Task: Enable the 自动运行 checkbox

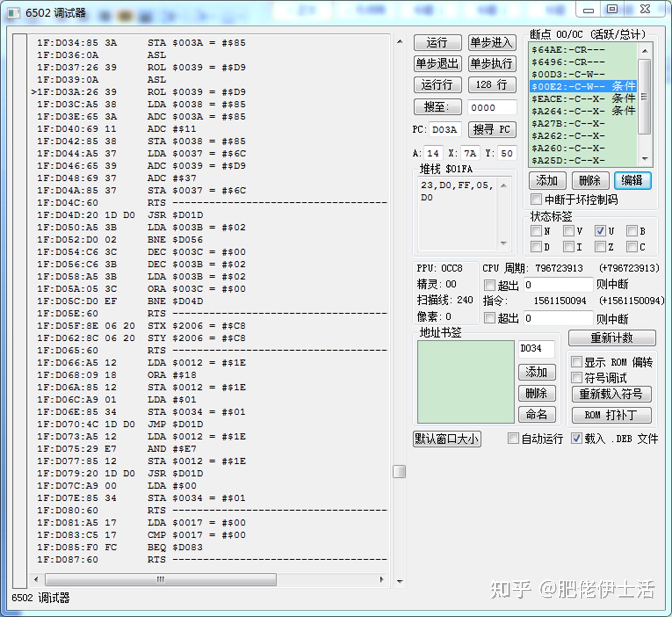Action: click(513, 439)
